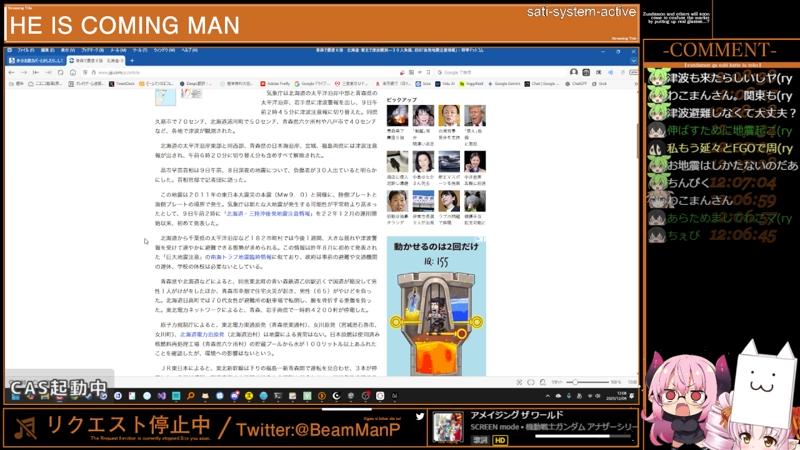This screenshot has height=450, width=800.
Task: Open the browser home page icon
Action: point(72,72)
